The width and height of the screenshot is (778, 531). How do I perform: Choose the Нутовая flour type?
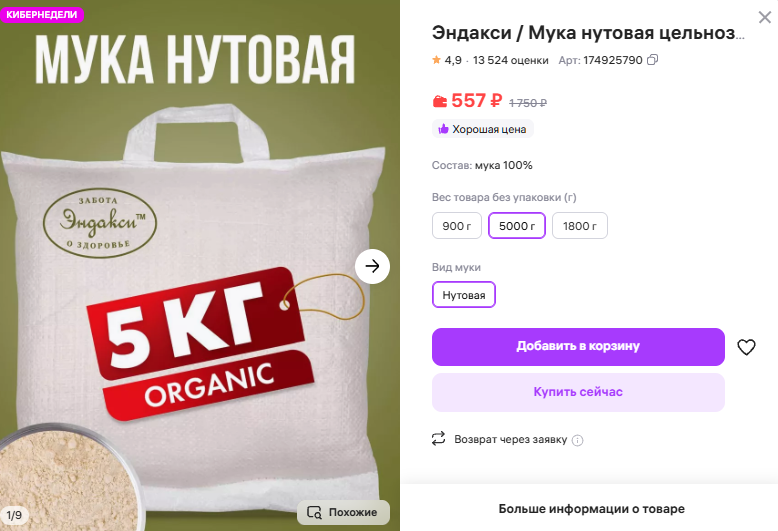463,295
